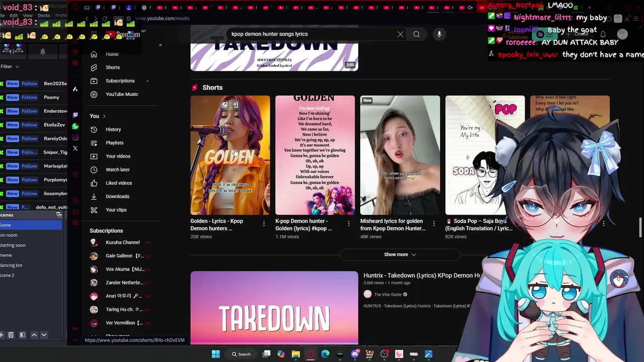Open X icon in Opera sidebar

(75, 148)
